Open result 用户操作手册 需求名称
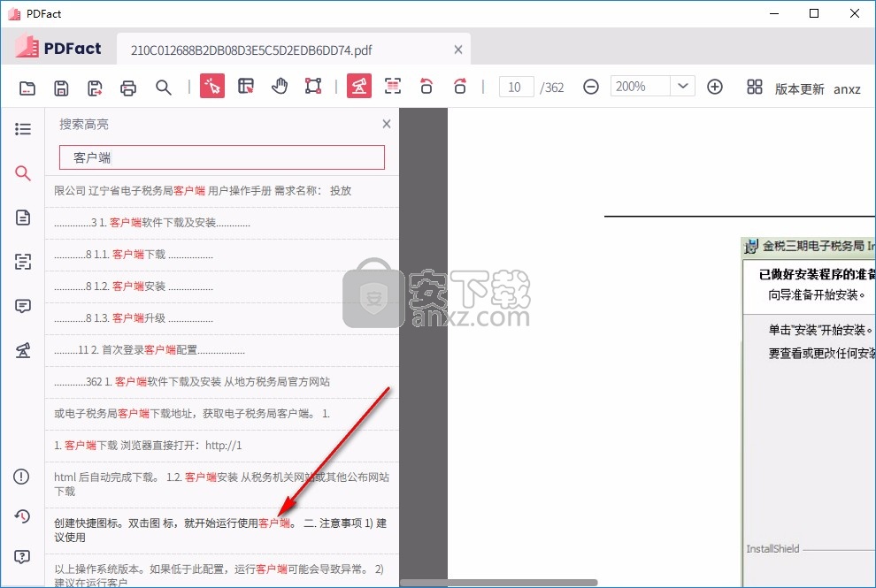Screen dimensions: 876x588 tap(222, 191)
